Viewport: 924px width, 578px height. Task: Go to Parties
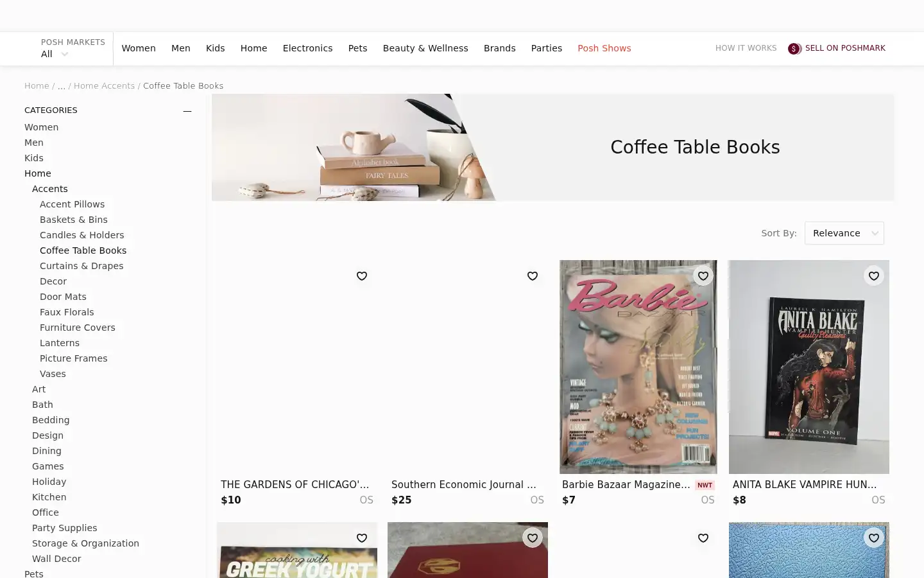point(547,48)
